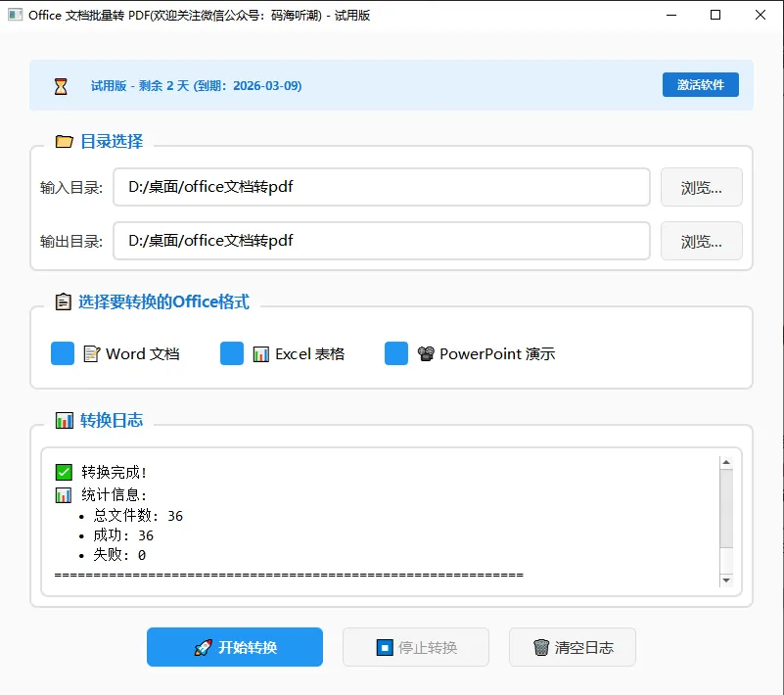Click the PowerPoint 演示 label
Viewport: 784px width, 695px height.
tap(497, 354)
